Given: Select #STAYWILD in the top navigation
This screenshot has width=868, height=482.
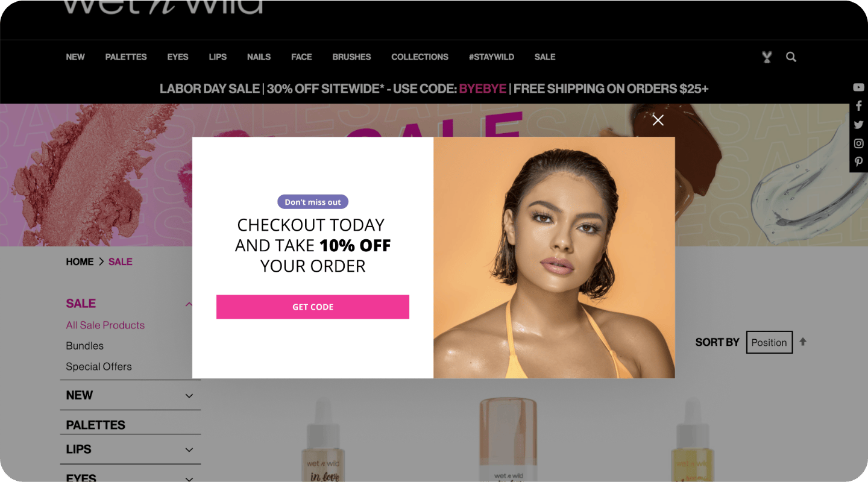Looking at the screenshot, I should [x=491, y=57].
